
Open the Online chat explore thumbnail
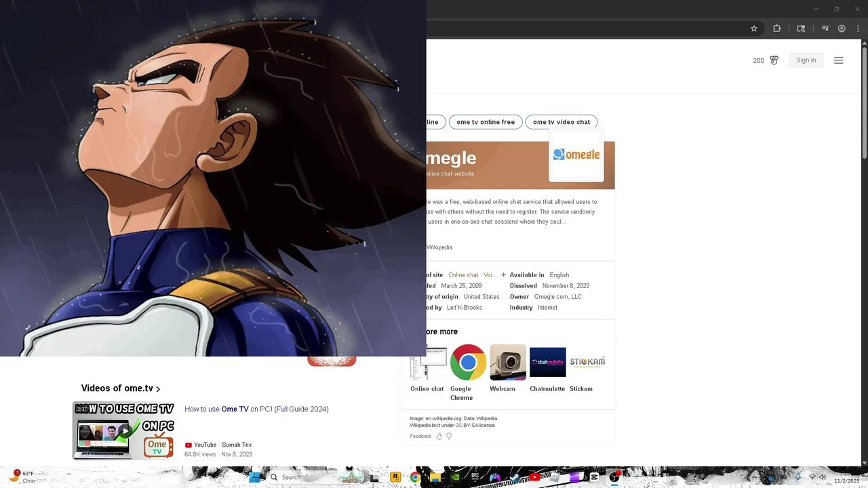[429, 363]
